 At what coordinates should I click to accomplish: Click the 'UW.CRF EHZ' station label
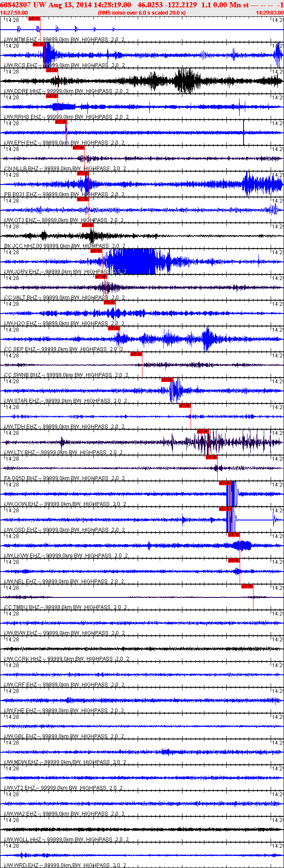pos(21,684)
